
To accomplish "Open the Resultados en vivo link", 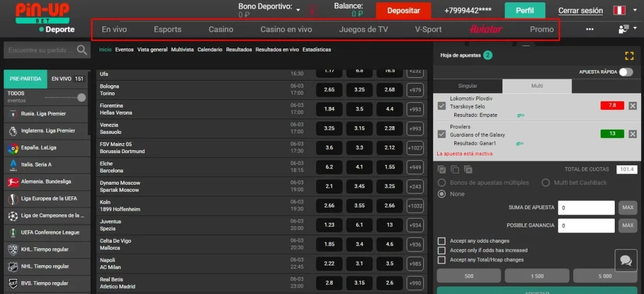I will tap(278, 50).
